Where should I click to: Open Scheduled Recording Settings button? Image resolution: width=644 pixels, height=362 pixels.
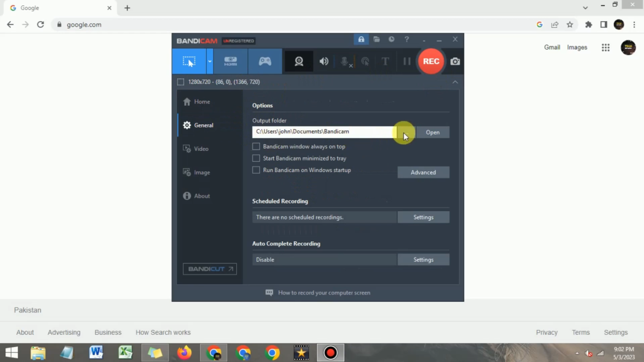(423, 217)
